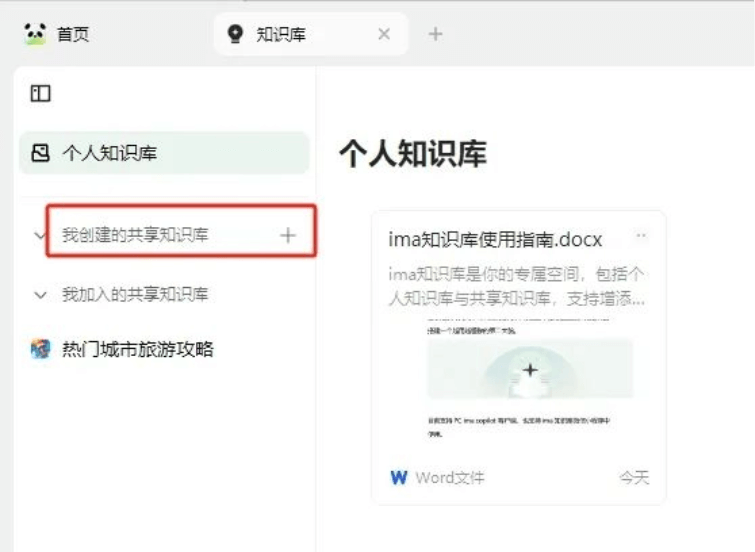Close the 知识库 tab

384,34
